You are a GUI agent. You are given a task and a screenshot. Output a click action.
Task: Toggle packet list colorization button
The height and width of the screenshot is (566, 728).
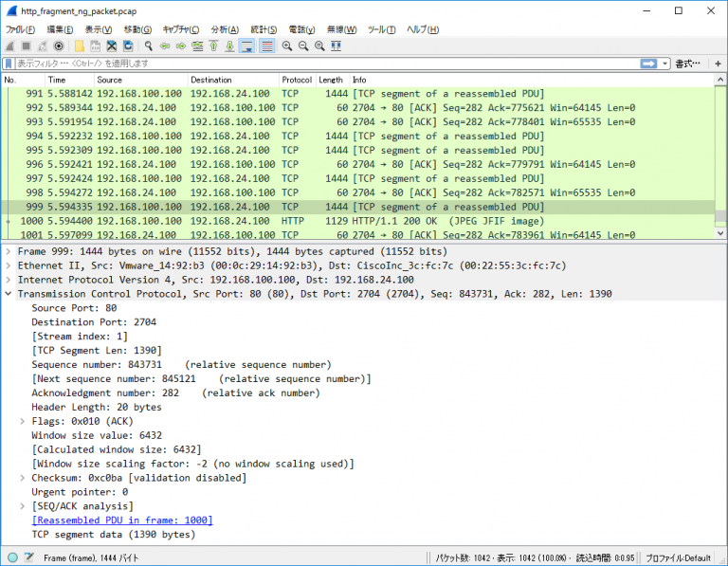266,46
